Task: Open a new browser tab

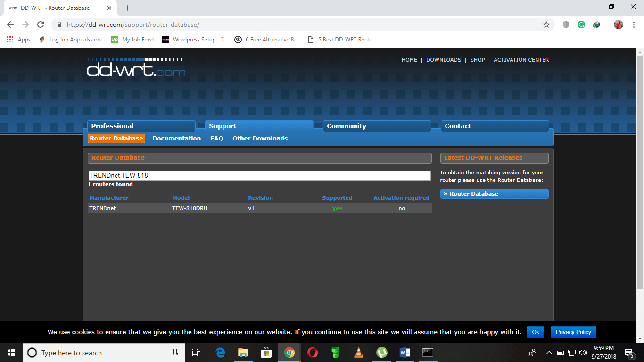Action: pyautogui.click(x=127, y=8)
